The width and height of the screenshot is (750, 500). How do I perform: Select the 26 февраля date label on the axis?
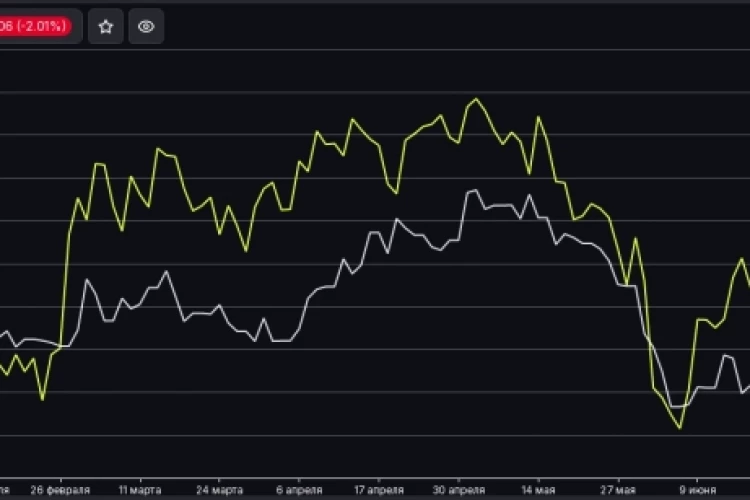pos(60,490)
